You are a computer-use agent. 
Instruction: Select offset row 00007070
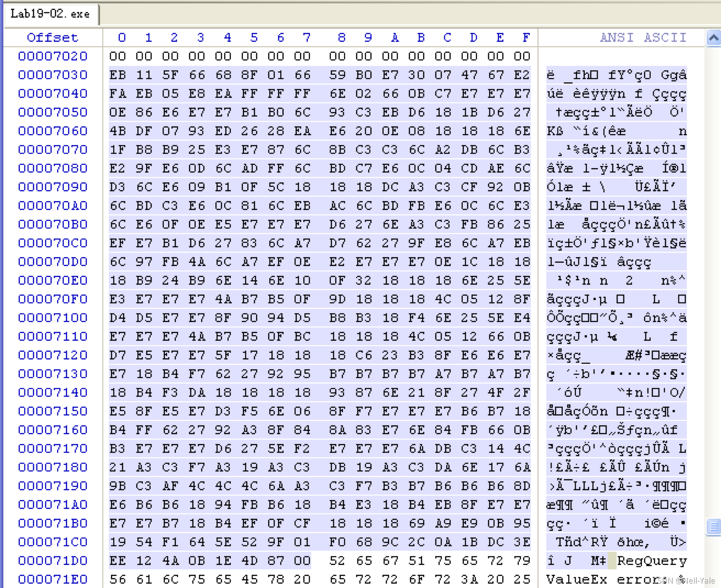53,150
